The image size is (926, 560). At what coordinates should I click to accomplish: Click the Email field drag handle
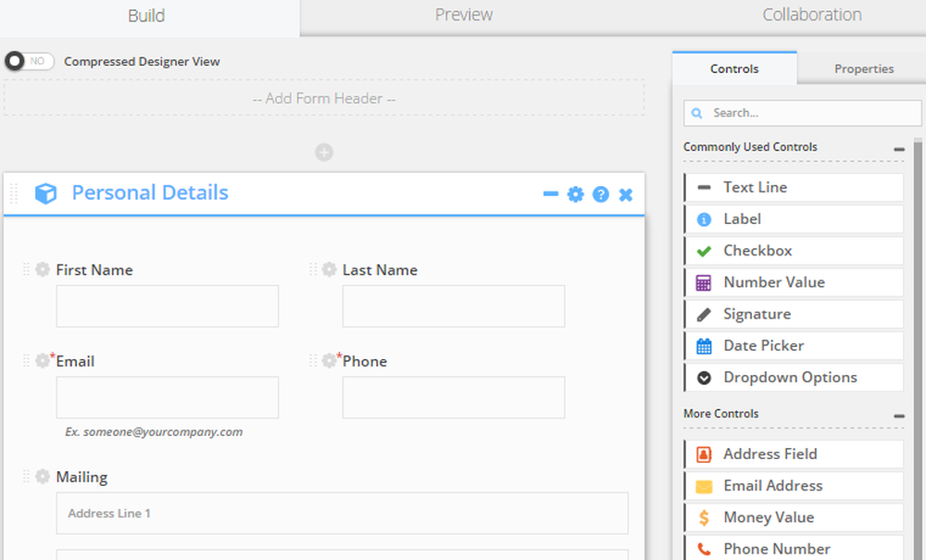point(26,361)
